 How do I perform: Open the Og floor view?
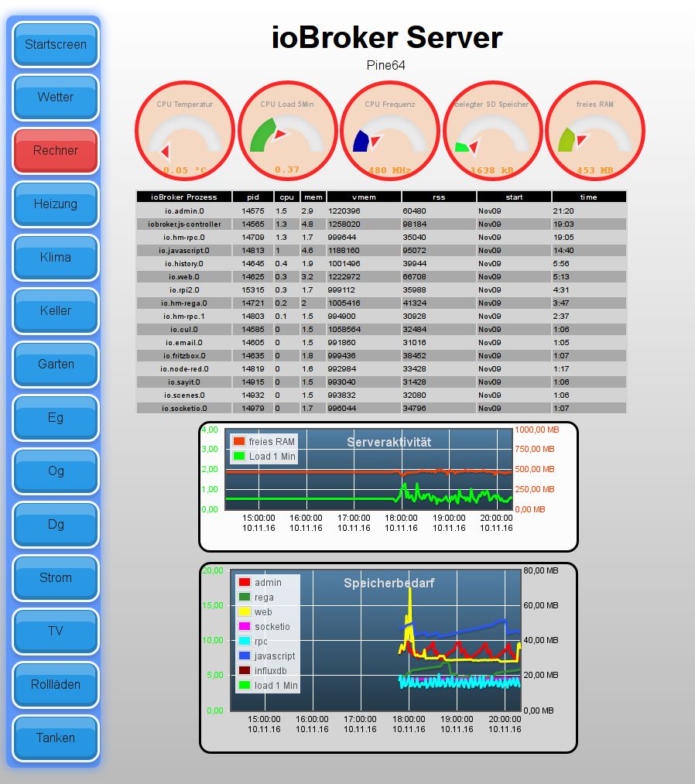coord(56,471)
